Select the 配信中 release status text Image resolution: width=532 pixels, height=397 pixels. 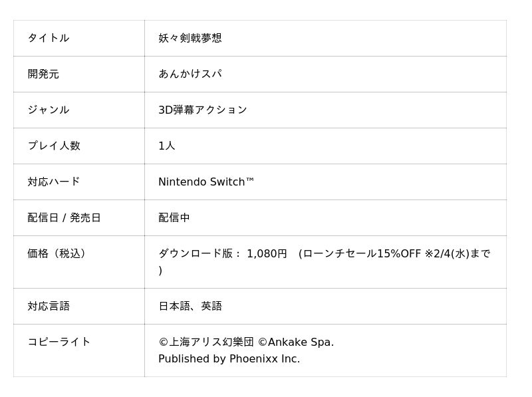(x=174, y=217)
